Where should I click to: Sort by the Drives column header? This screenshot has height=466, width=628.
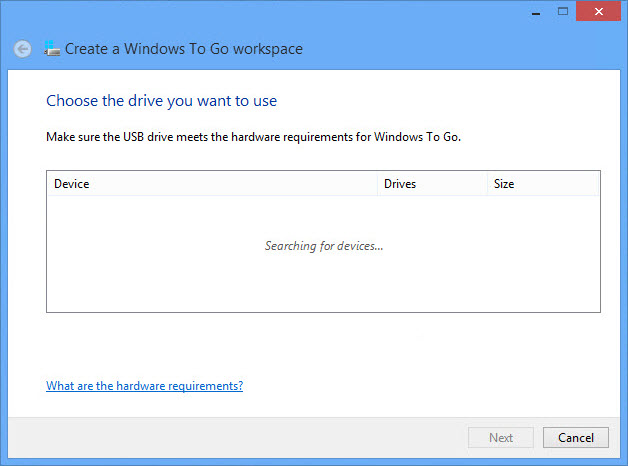[x=432, y=184]
